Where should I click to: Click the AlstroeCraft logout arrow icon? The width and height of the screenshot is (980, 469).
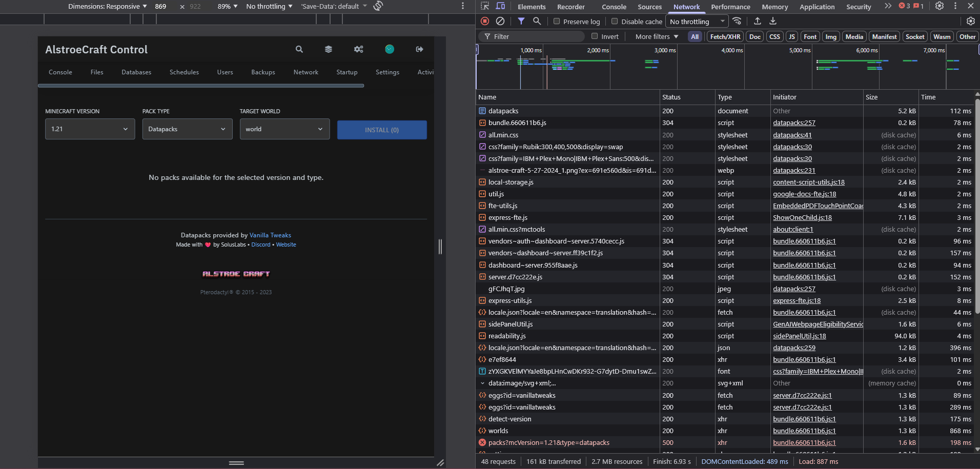pyautogui.click(x=419, y=49)
